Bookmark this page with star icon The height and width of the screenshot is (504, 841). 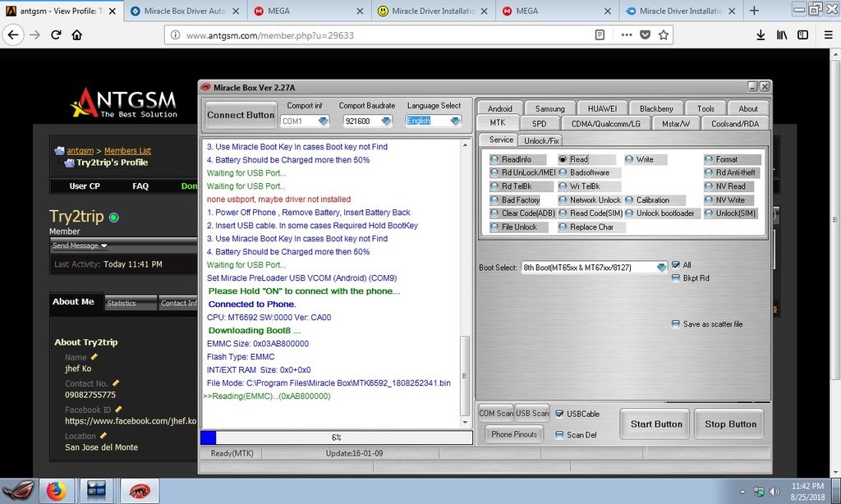[x=664, y=35]
